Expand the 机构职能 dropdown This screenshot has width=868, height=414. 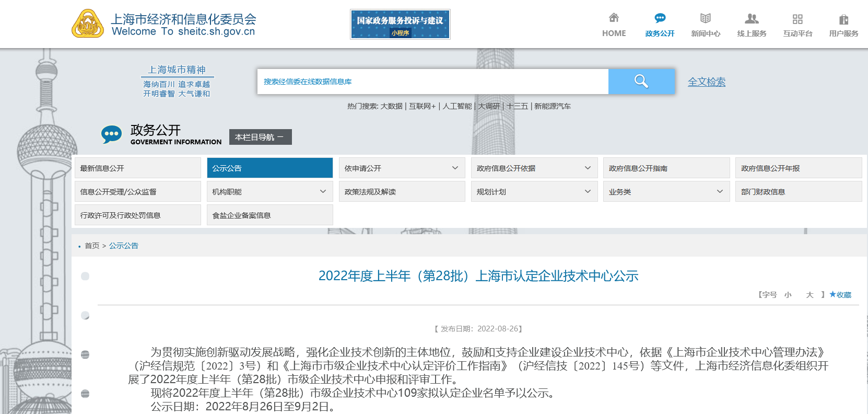point(322,191)
